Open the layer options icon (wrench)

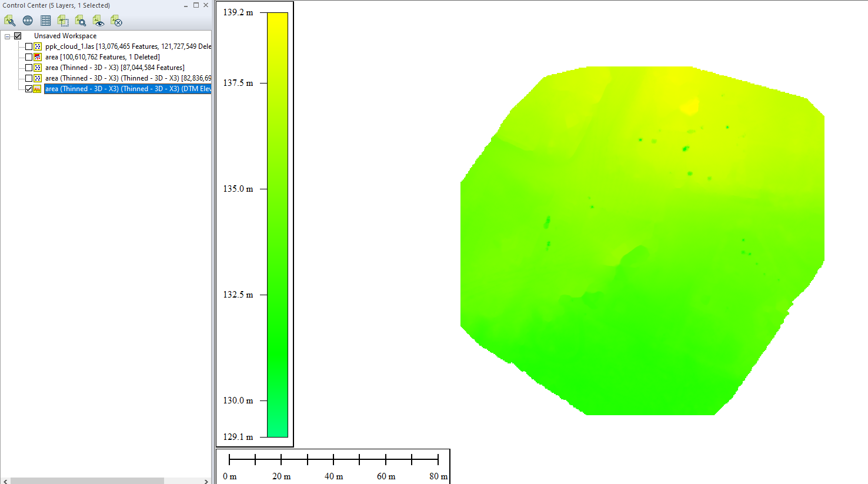9,21
